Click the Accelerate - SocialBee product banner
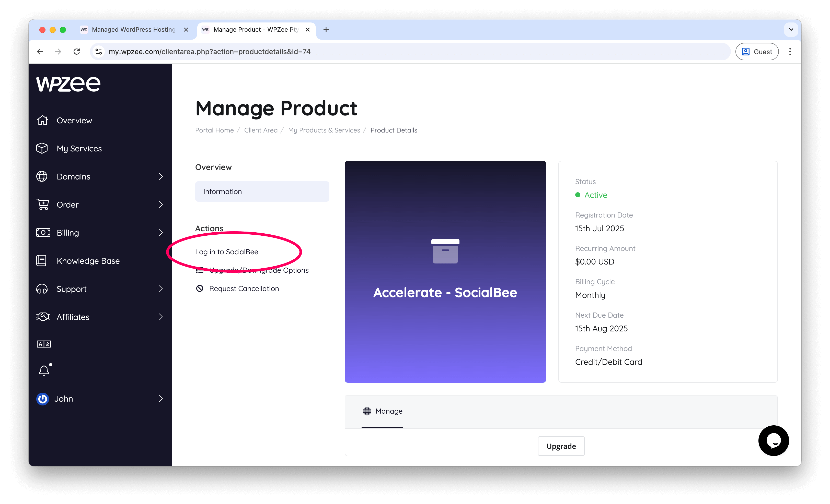 [445, 271]
